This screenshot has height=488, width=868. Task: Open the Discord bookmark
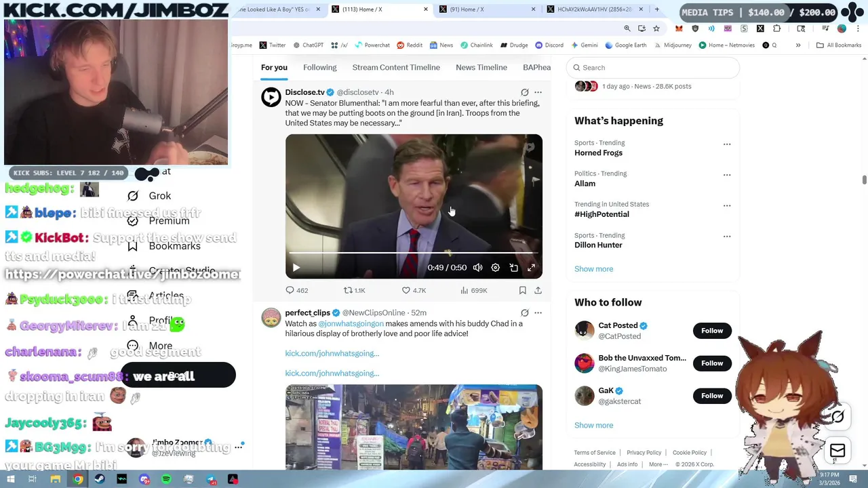(549, 45)
